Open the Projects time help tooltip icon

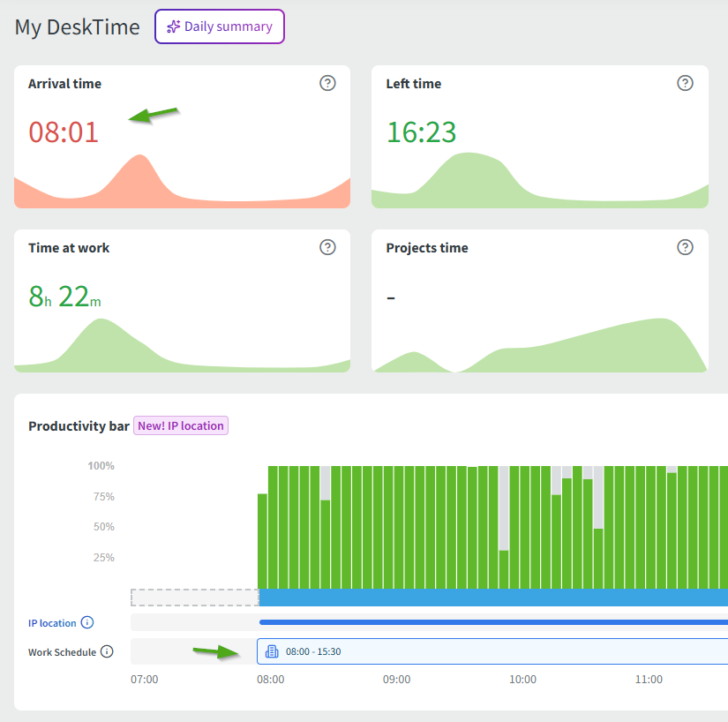click(x=685, y=247)
